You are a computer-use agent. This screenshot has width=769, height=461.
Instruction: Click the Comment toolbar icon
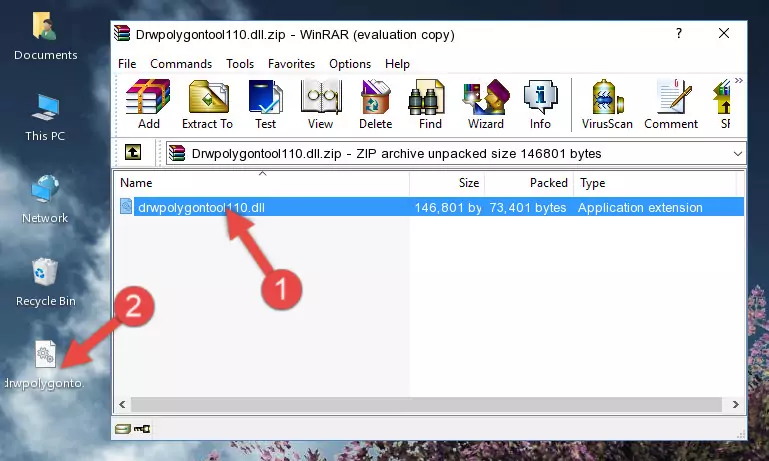coord(671,104)
